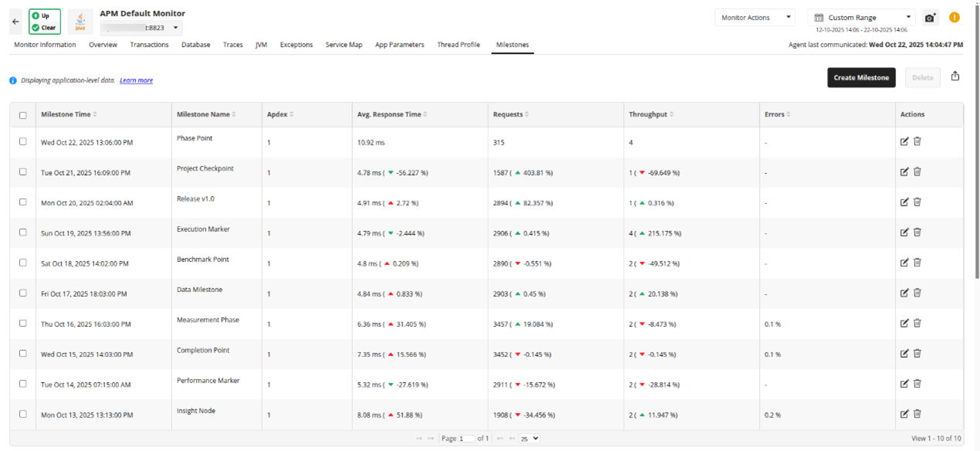Edit the Phase Point milestone

coord(904,141)
